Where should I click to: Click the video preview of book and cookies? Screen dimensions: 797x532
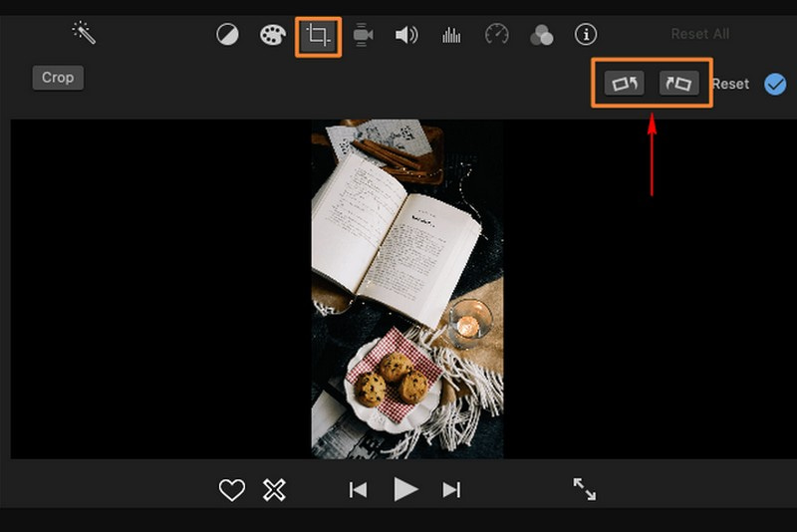tap(407, 289)
